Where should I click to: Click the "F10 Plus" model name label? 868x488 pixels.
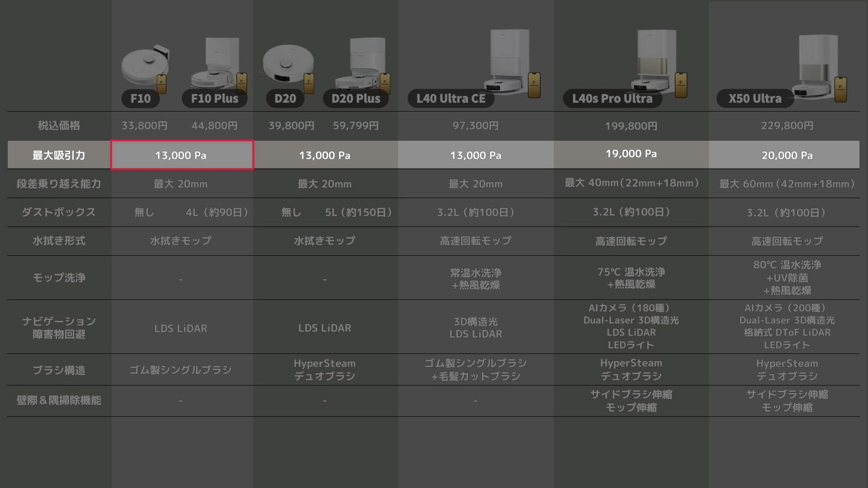coord(214,99)
